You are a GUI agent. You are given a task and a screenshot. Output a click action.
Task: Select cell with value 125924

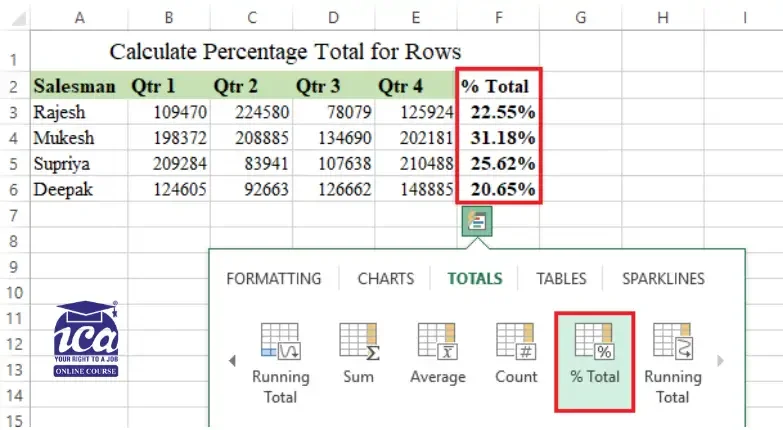click(x=415, y=112)
